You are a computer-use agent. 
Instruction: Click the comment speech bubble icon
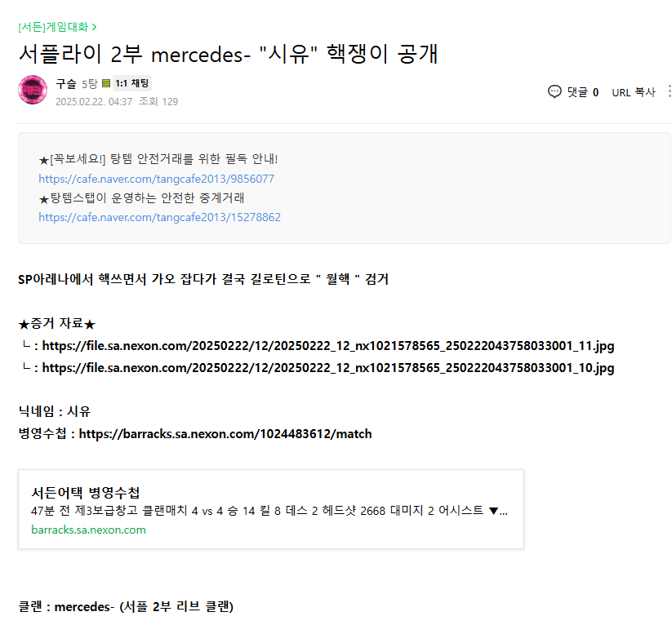pos(554,91)
